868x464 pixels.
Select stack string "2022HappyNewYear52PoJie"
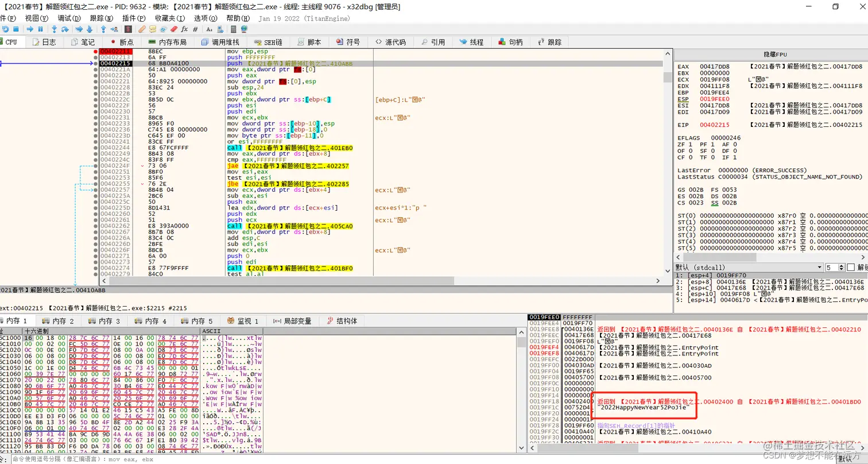(644, 407)
